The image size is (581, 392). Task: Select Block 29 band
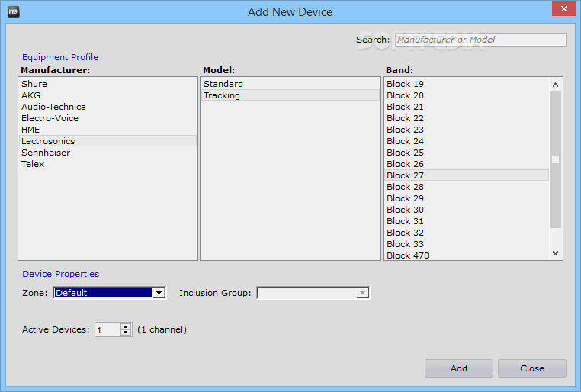click(467, 198)
